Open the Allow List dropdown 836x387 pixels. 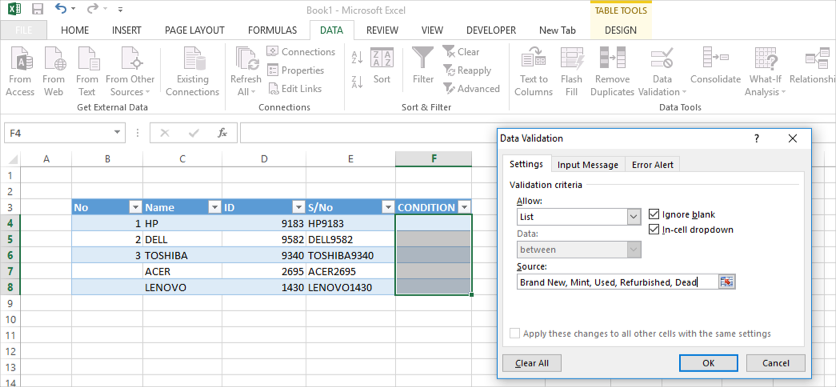point(633,217)
